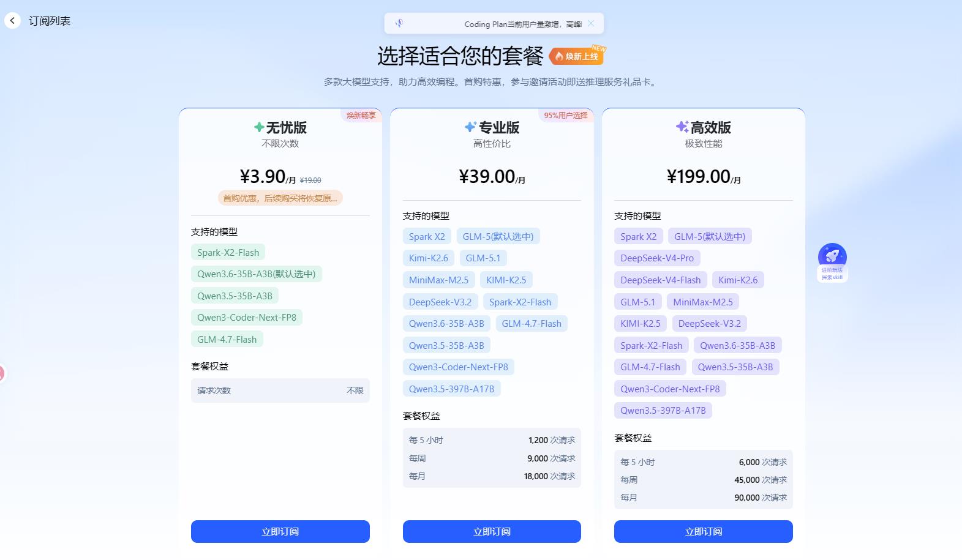Click the 首购优惠 discount notice pill
Screen dimensions: 962x560
point(280,198)
